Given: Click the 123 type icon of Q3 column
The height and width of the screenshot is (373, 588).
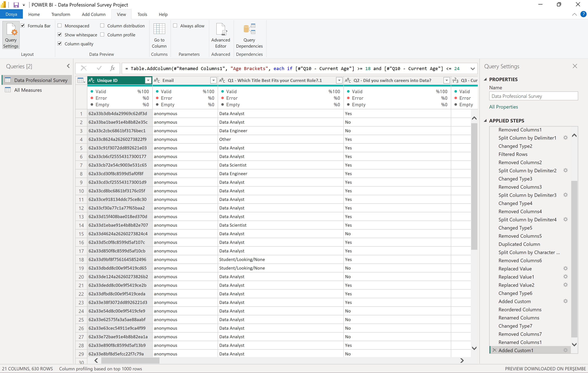Looking at the screenshot, I should pos(455,80).
